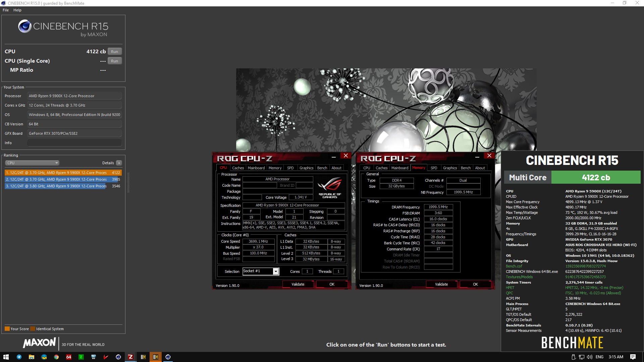The height and width of the screenshot is (362, 644).
Task: Switch to Graphics tab in left CPU-Z window
Action: [306, 168]
